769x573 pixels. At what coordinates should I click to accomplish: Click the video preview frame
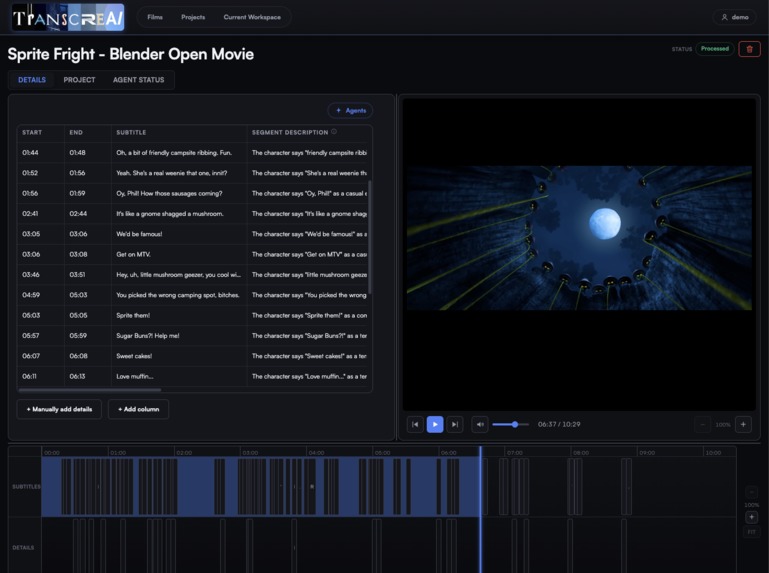coord(579,238)
